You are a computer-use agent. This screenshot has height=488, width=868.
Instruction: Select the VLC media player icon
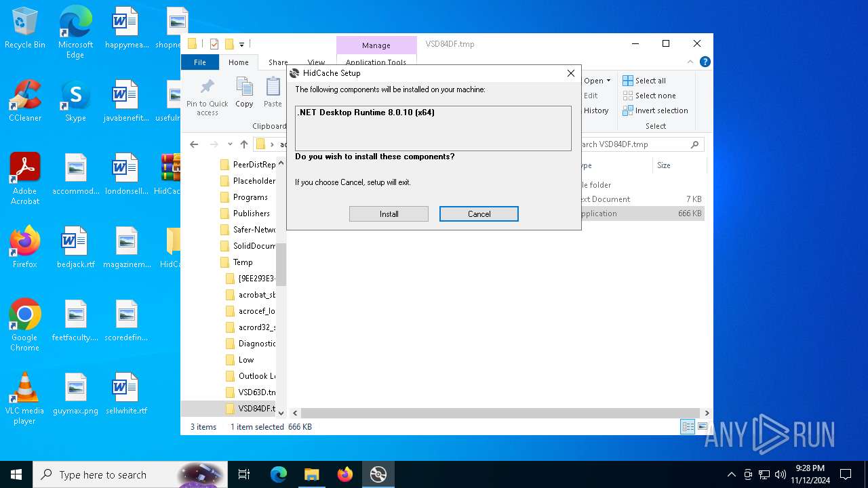coord(25,398)
